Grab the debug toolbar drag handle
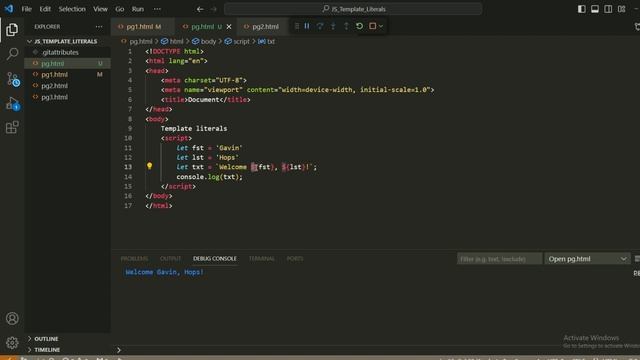 click(297, 26)
